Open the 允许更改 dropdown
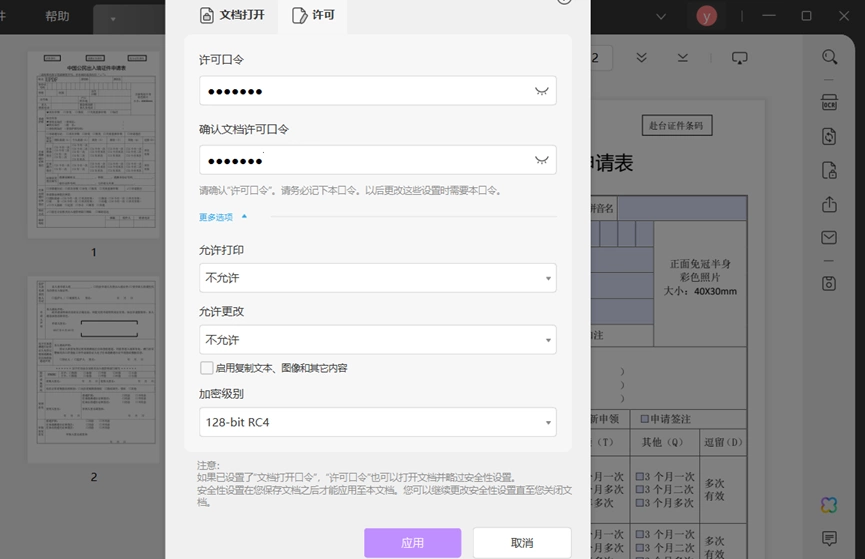 click(x=378, y=340)
